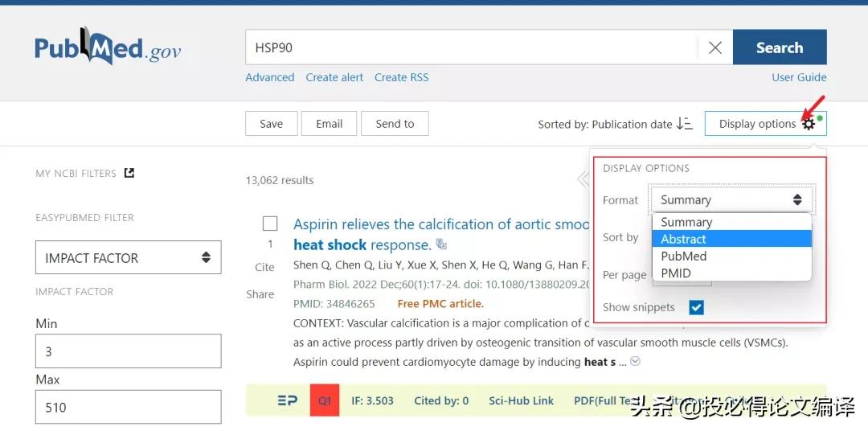Open the IMPACT FACTOR filter dropdown
Image resolution: width=868 pixels, height=431 pixels.
tap(129, 257)
